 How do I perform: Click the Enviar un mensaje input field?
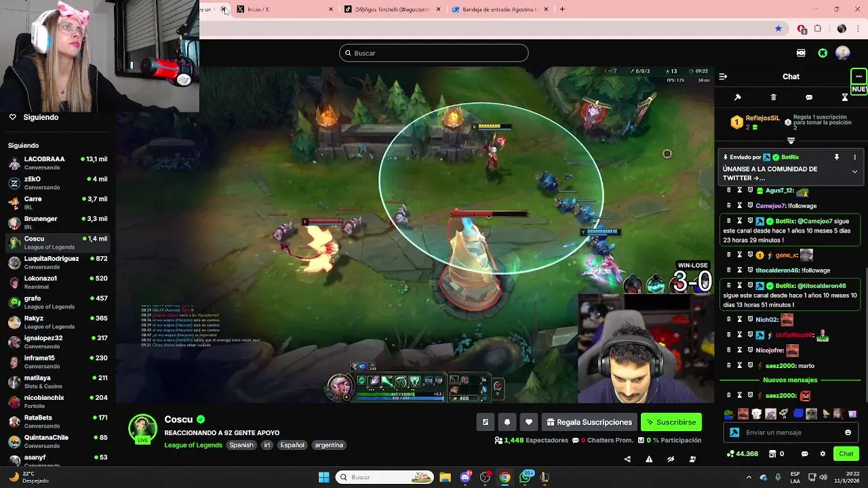[x=790, y=432]
